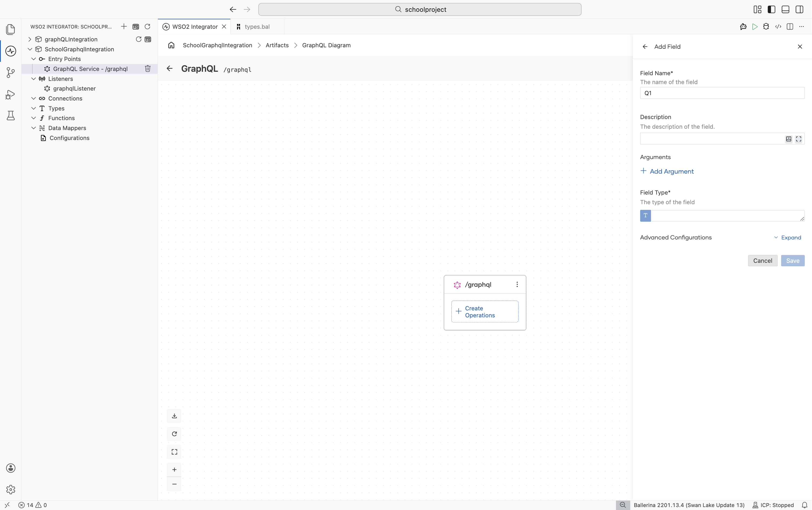Click ICP: Stopped status item
Screen dimensions: 812x510
773,505
